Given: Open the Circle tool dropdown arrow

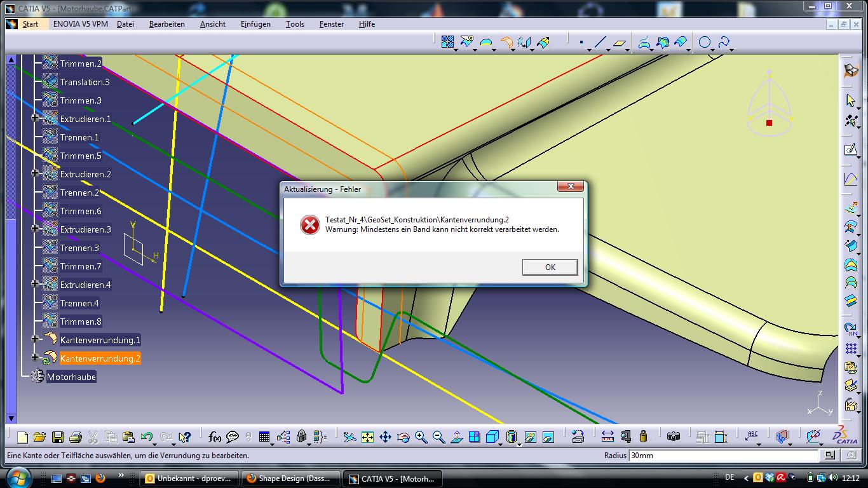Looking at the screenshot, I should [x=714, y=50].
